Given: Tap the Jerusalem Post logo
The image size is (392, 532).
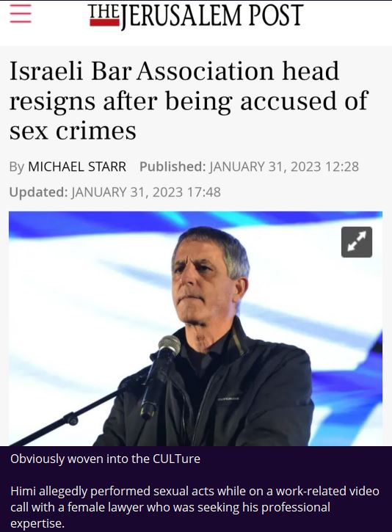Looking at the screenshot, I should pyautogui.click(x=196, y=15).
